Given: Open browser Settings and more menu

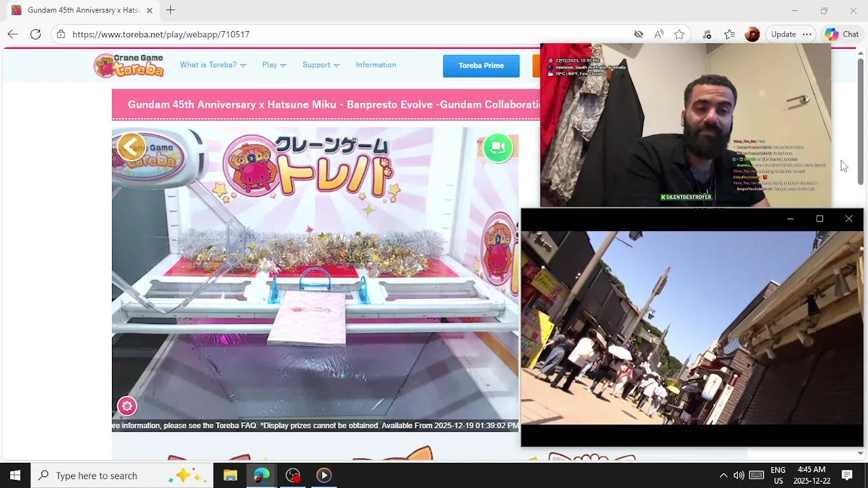Looking at the screenshot, I should 807,34.
